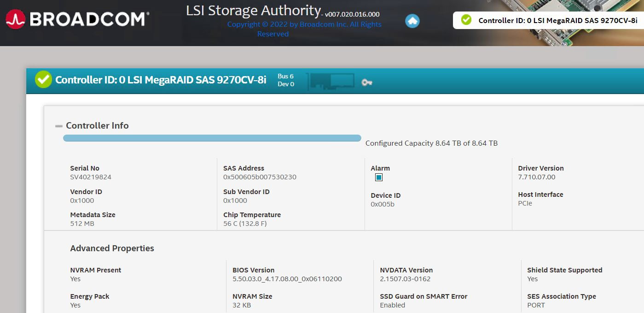Click the LSI Storage Authority title
644x313 pixels.
pos(253,10)
